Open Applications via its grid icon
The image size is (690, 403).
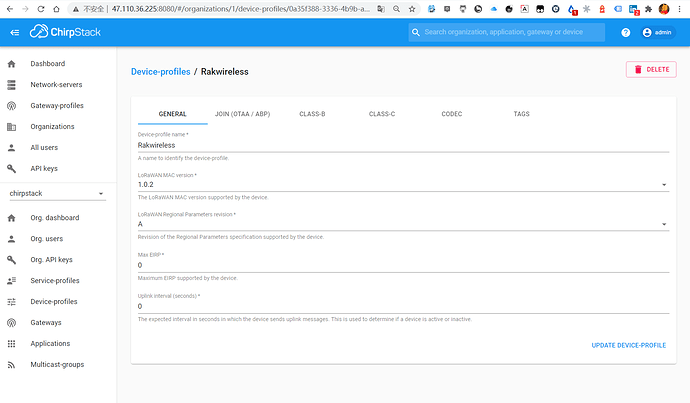tap(12, 343)
